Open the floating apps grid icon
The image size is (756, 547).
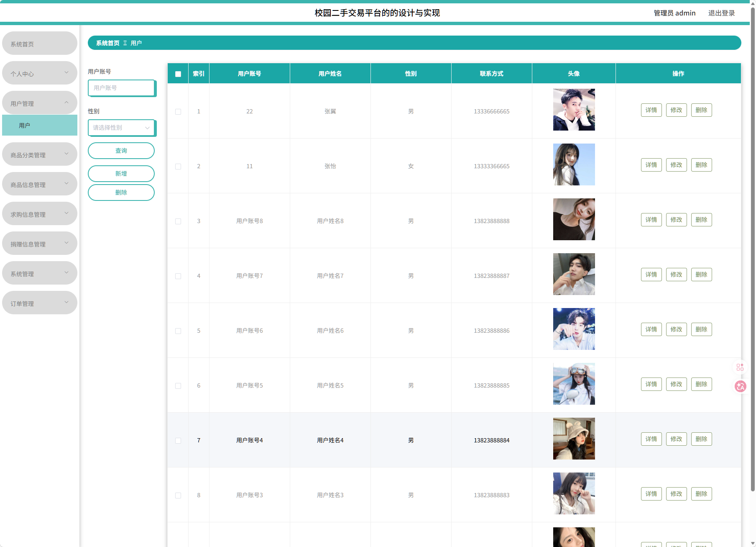pos(740,367)
